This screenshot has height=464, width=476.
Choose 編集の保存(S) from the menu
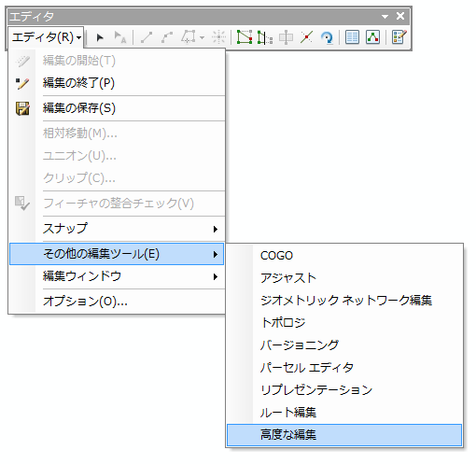pos(117,108)
